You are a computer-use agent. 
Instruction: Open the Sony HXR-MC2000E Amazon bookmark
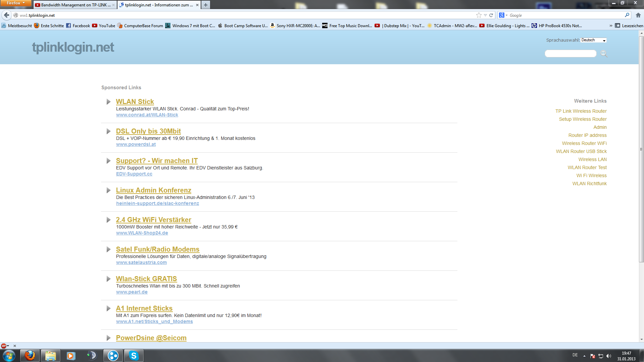click(295, 25)
